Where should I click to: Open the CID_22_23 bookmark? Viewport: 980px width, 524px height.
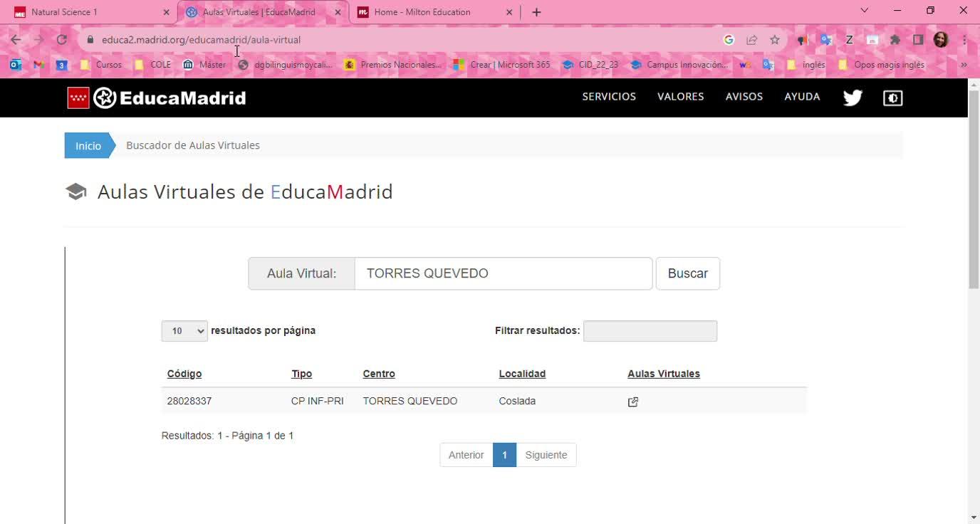590,65
